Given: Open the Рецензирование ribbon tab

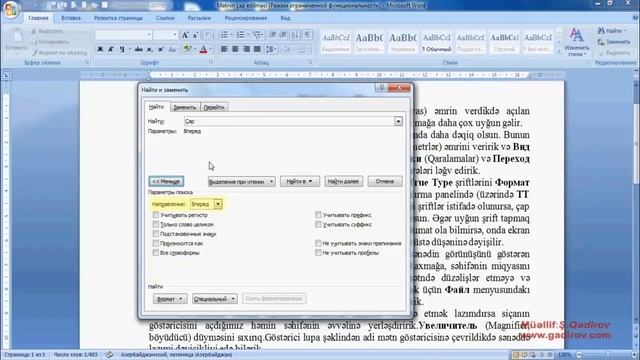Looking at the screenshot, I should (245, 18).
